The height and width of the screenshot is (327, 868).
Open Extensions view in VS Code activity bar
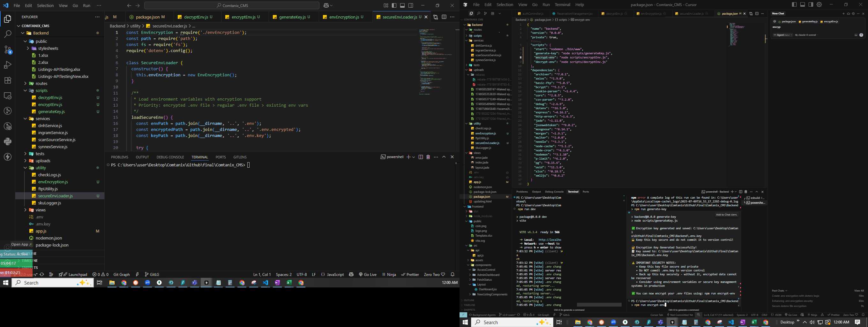(7, 80)
